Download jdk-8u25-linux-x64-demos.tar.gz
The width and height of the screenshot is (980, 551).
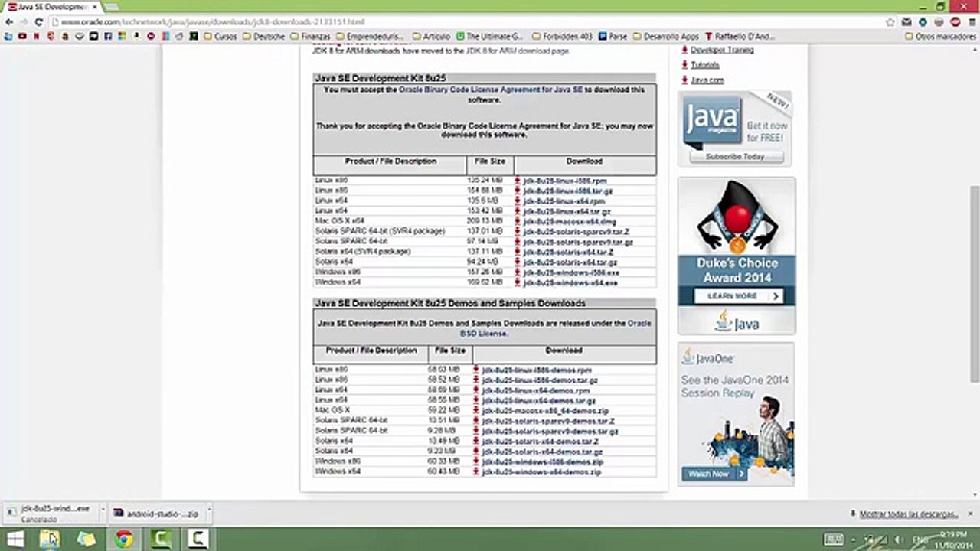(539, 401)
